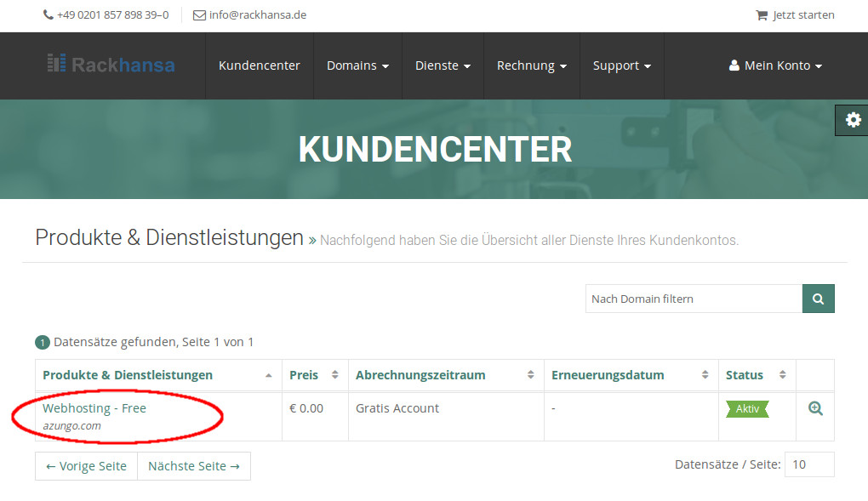Screen dimensions: 868x501
Task: Sort table by Erneuerungsdatum arrows
Action: pyautogui.click(x=705, y=375)
